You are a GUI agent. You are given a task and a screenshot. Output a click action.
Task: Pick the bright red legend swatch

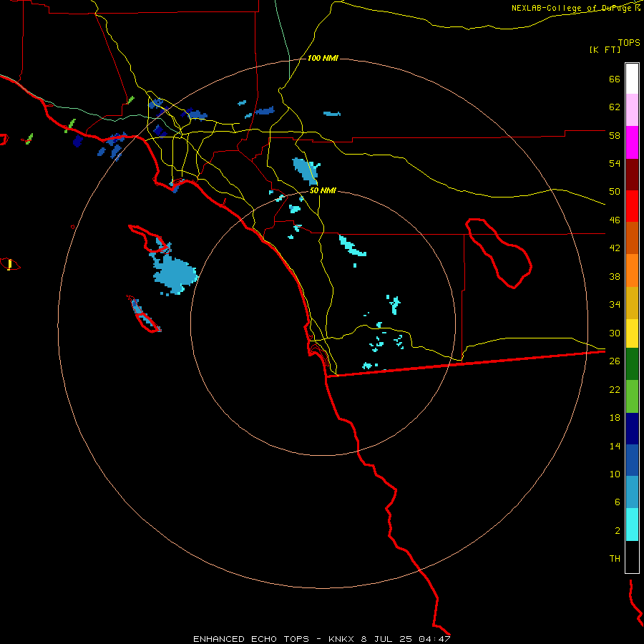point(632,206)
